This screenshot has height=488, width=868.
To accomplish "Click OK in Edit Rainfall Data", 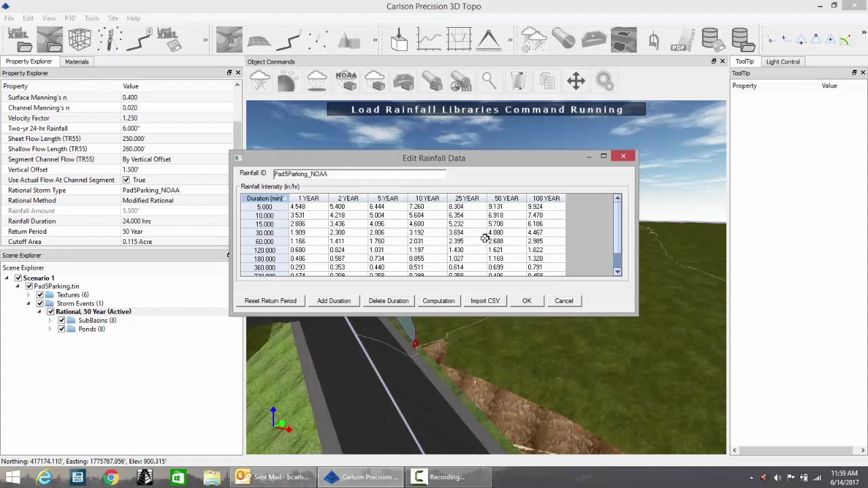I will (x=527, y=301).
